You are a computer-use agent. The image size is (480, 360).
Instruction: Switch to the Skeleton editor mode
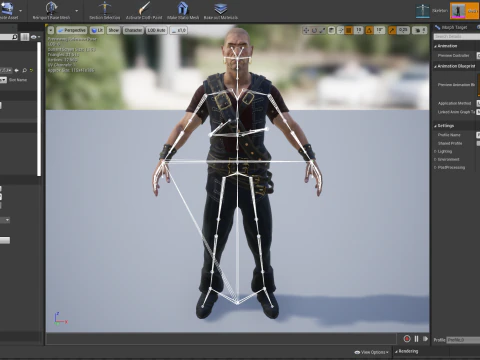coord(432,11)
